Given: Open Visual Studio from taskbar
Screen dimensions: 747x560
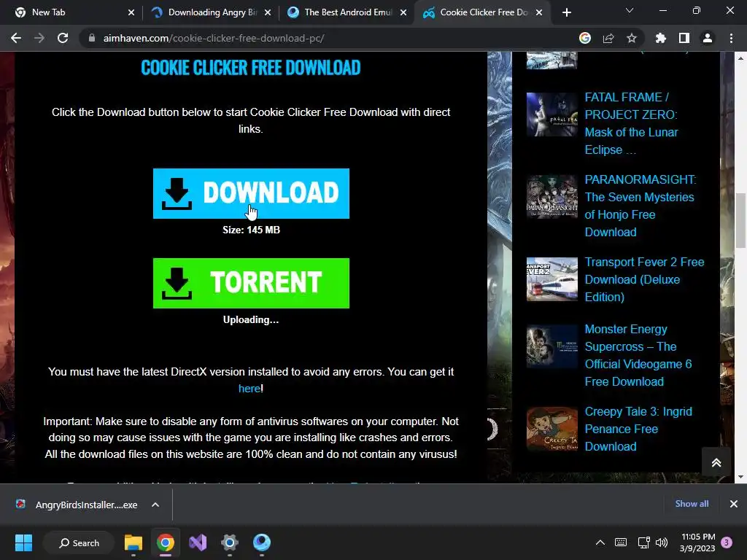Looking at the screenshot, I should coord(198,542).
